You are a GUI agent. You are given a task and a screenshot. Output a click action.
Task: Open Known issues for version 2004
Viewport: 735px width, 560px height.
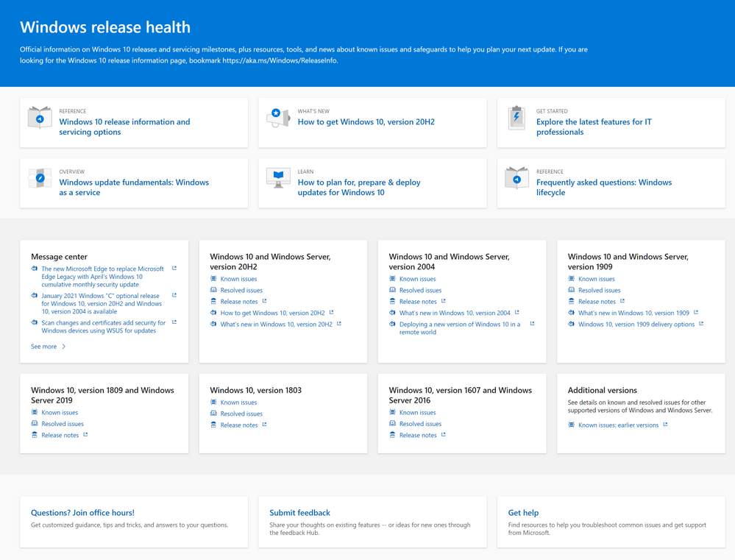(x=418, y=279)
